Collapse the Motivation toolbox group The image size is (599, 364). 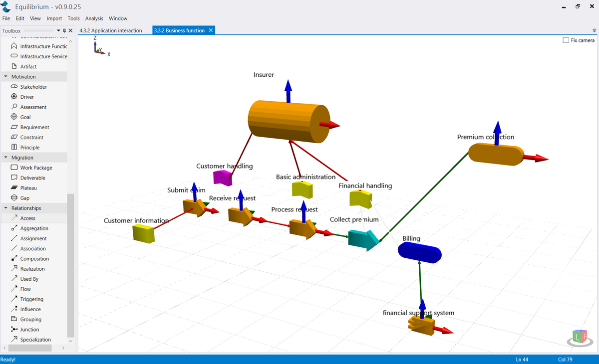click(6, 77)
